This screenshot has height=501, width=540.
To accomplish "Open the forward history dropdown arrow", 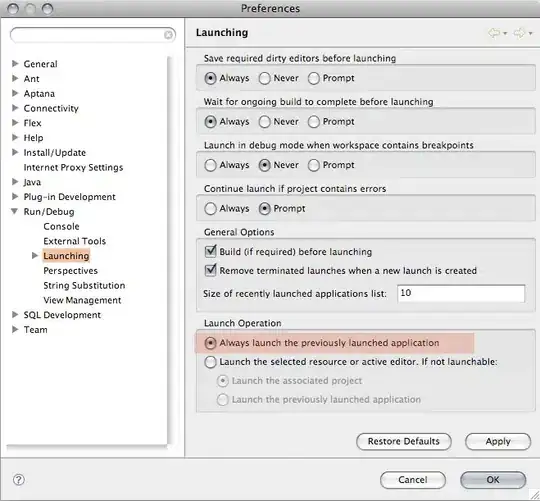I will coord(530,33).
